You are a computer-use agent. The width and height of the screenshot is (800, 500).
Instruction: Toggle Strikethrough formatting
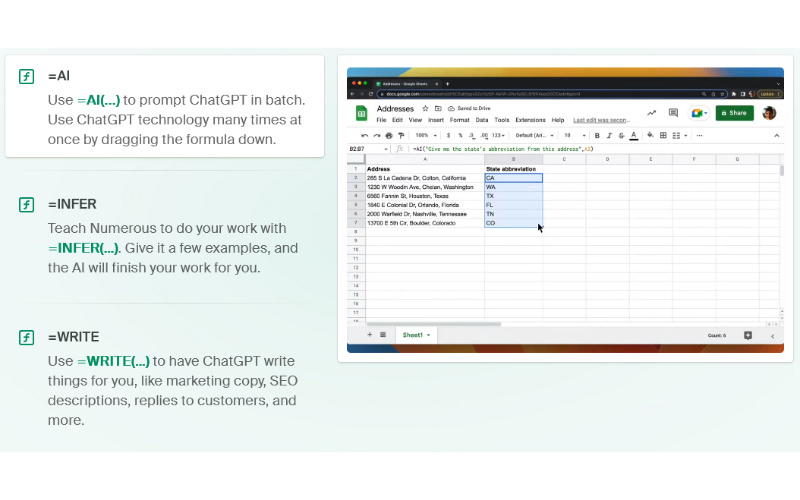(x=621, y=136)
